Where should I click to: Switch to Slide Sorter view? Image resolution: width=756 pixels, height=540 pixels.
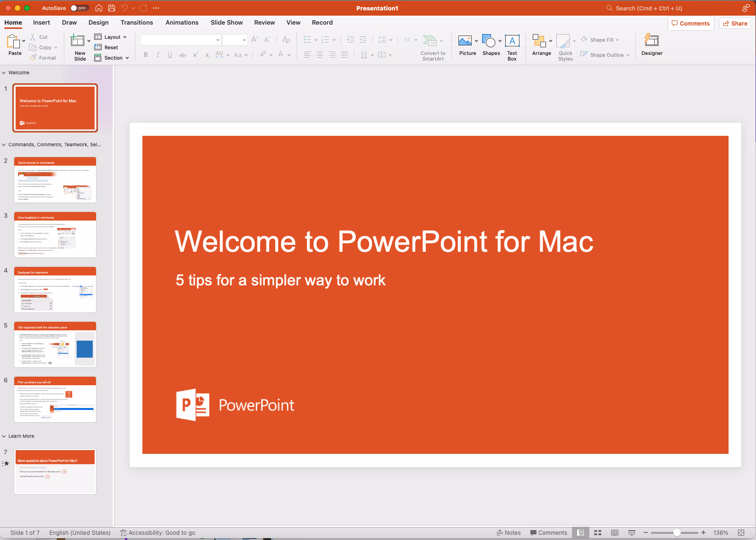coord(598,532)
